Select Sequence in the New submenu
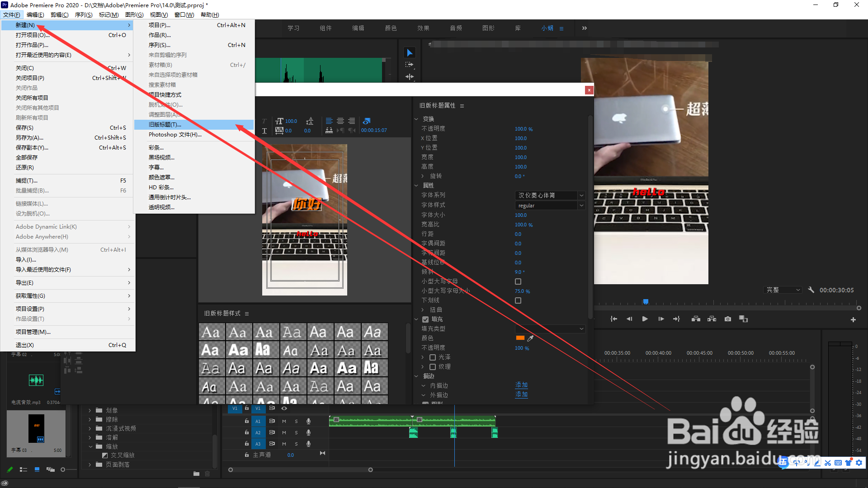Image resolution: width=868 pixels, height=488 pixels. coord(194,45)
